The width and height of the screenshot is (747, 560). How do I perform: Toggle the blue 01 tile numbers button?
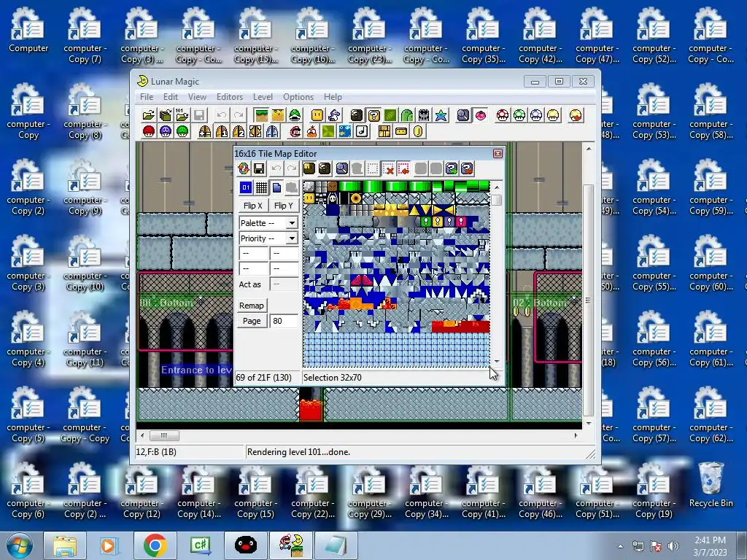pos(246,187)
